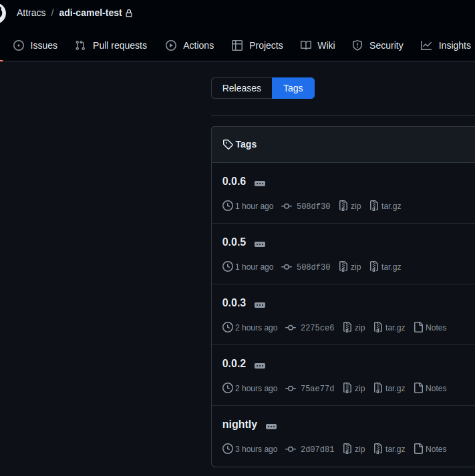
Task: Open the Actions tab
Action: point(190,45)
